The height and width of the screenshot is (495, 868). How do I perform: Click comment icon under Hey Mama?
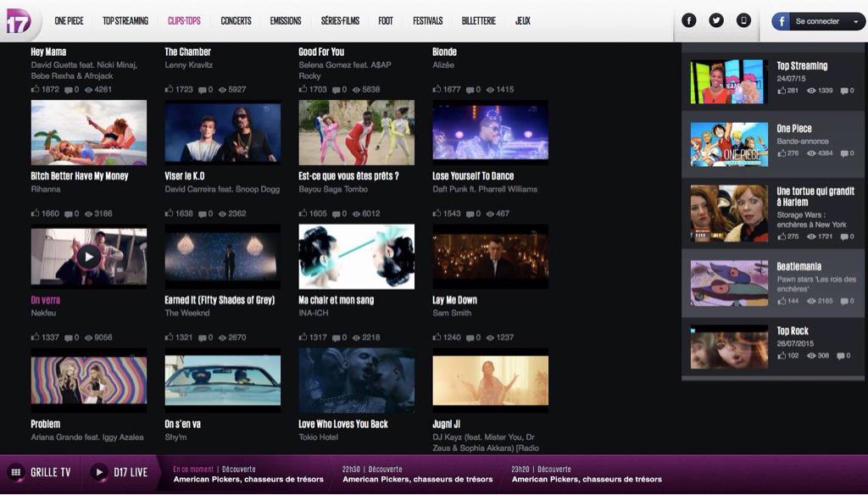pyautogui.click(x=68, y=90)
